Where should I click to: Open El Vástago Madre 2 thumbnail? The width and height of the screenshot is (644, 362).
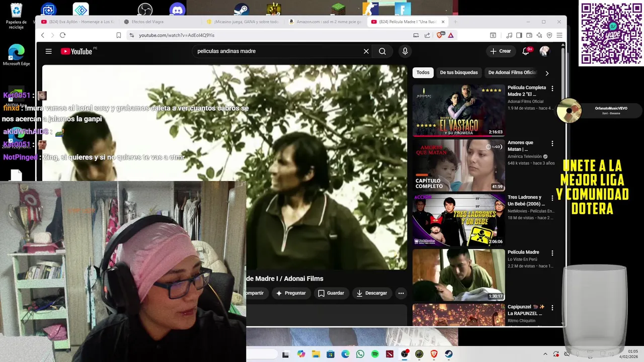point(458,111)
